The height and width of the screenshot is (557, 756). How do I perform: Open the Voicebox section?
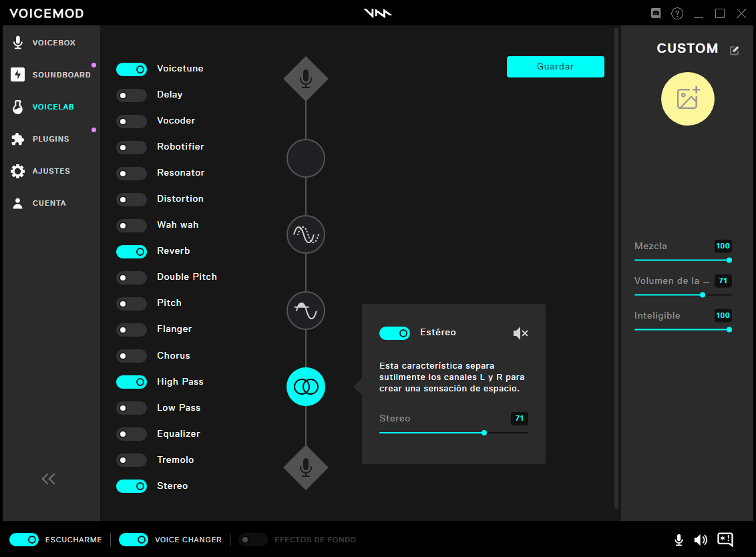(51, 43)
